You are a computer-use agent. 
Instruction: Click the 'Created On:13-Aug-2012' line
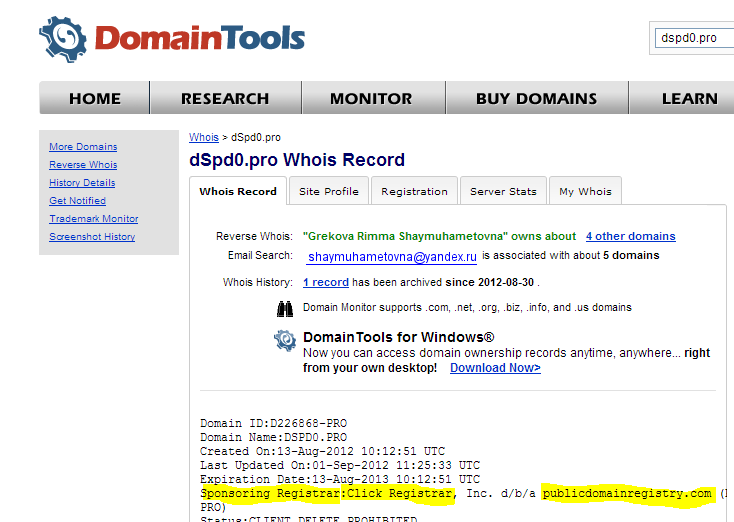pyautogui.click(x=323, y=451)
